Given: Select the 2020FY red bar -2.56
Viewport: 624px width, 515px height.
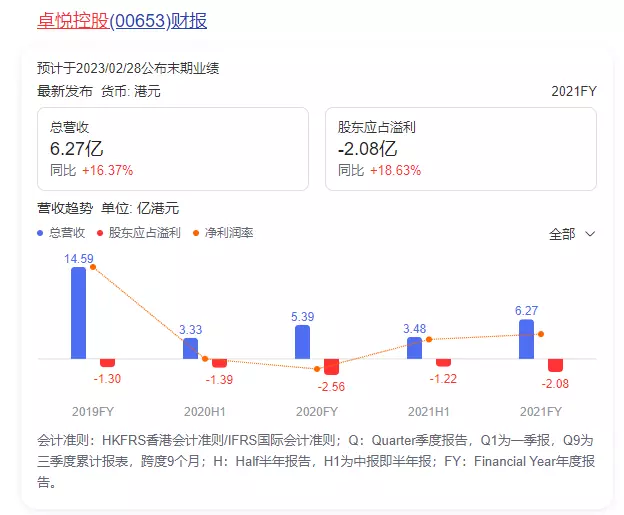Looking at the screenshot, I should (332, 367).
